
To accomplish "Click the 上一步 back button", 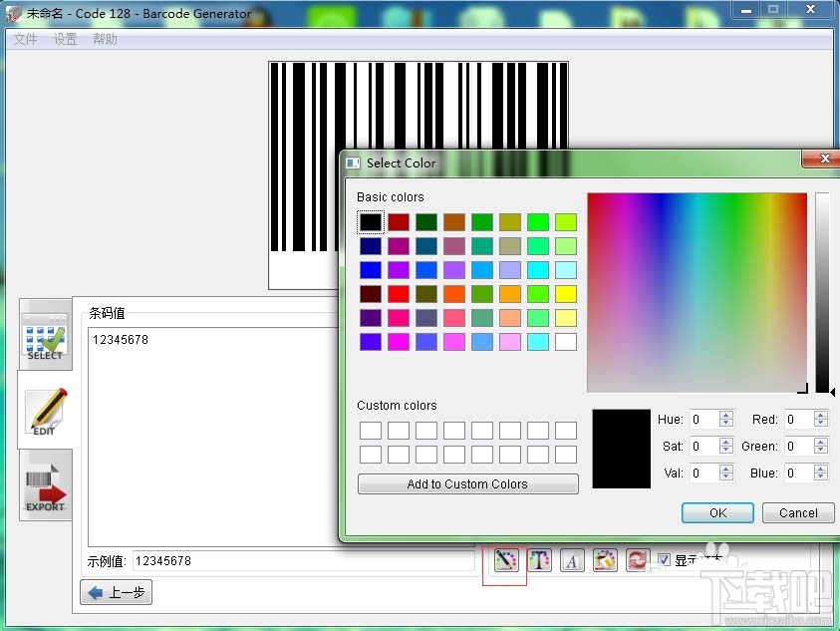I will 117,593.
